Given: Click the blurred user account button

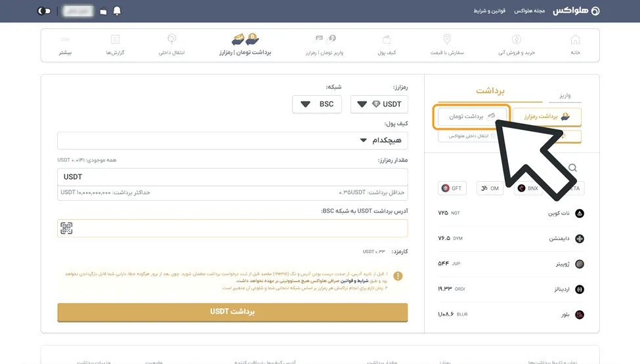Looking at the screenshot, I should click(77, 11).
